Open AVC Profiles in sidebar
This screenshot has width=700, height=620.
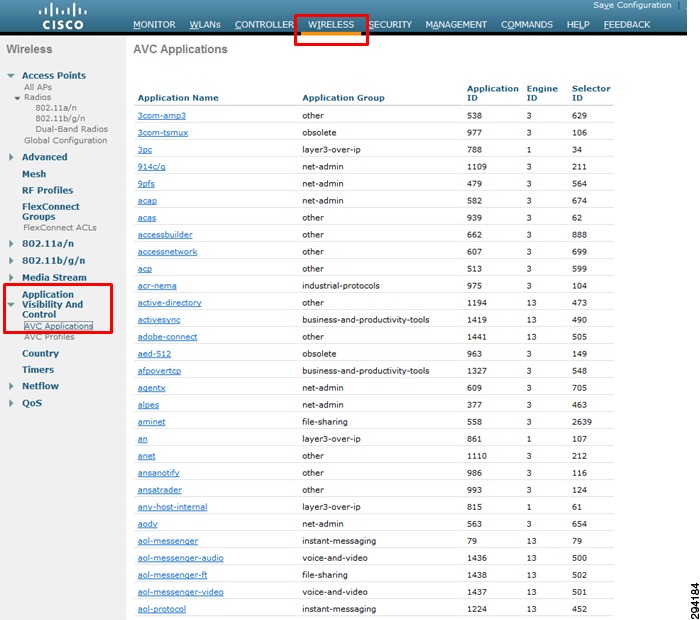49,337
